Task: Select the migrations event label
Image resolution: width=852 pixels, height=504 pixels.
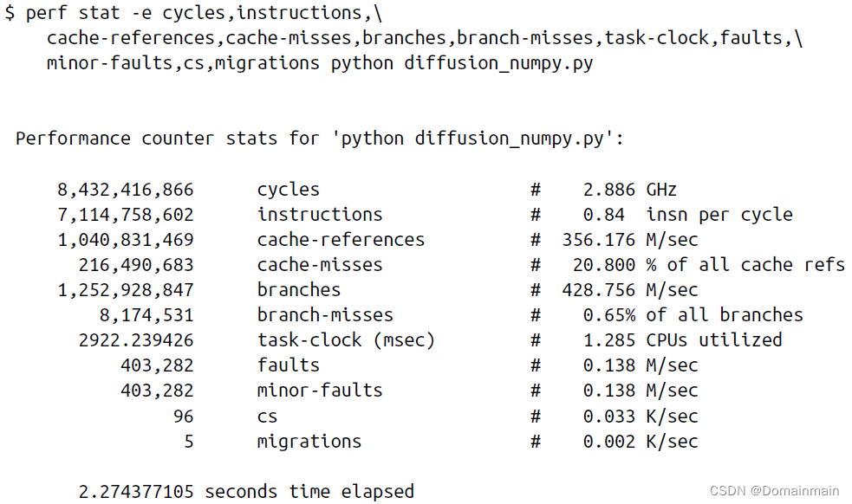Action: click(309, 442)
